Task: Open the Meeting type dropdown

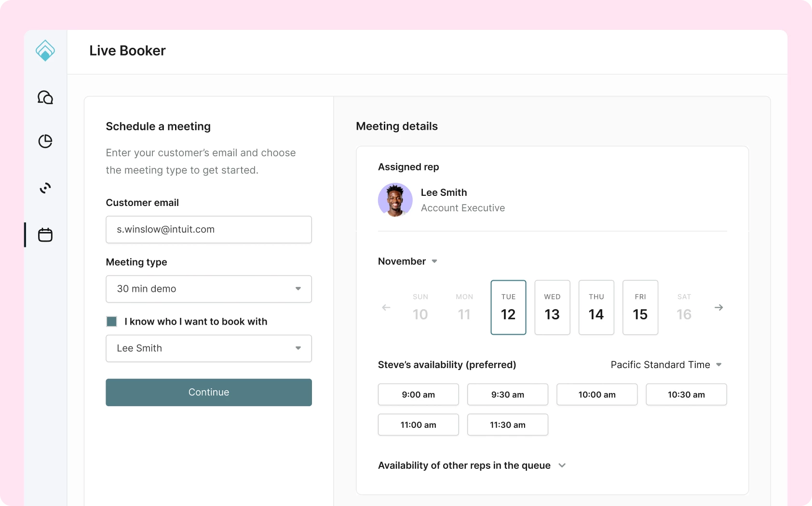Action: click(x=209, y=289)
